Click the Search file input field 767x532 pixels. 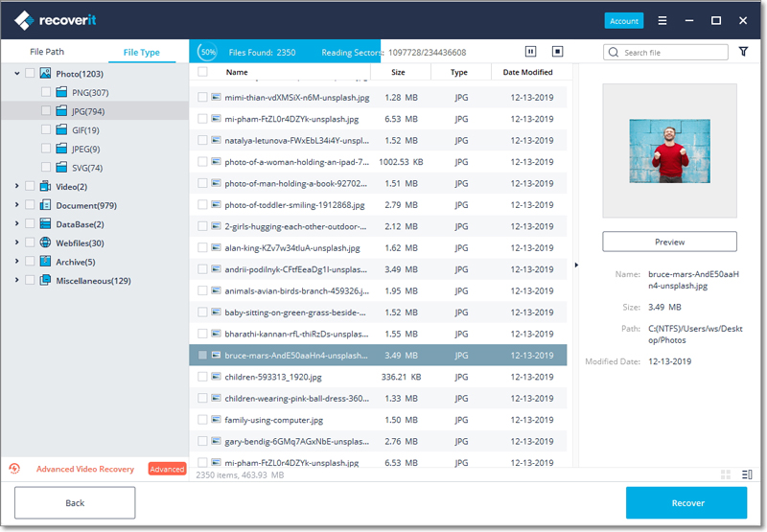pos(666,52)
